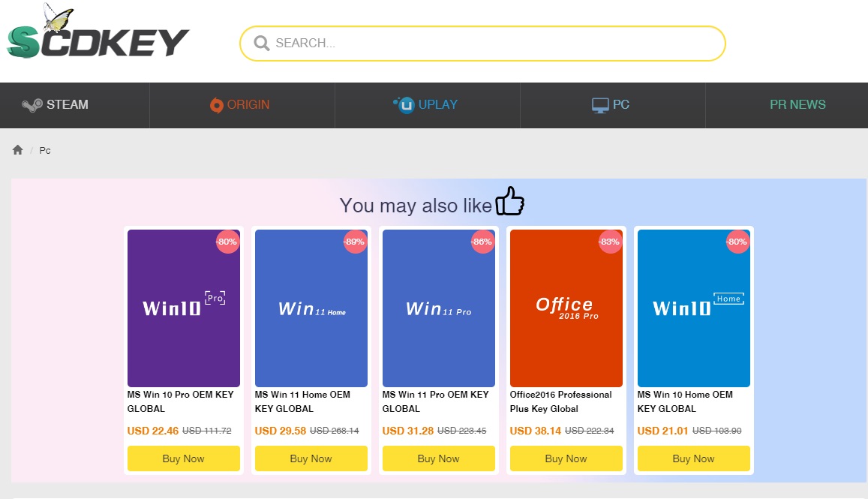Click the Origin logo icon
Image resolution: width=868 pixels, height=499 pixels.
point(217,104)
